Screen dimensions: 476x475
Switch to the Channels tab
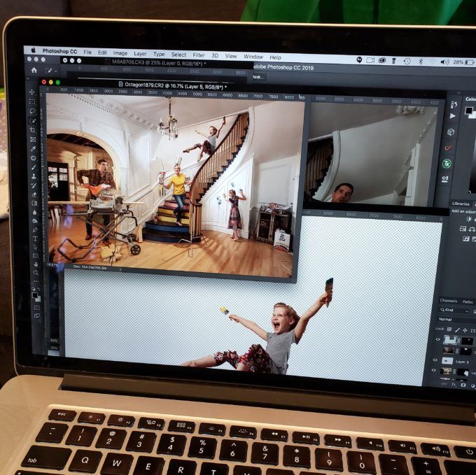449,301
